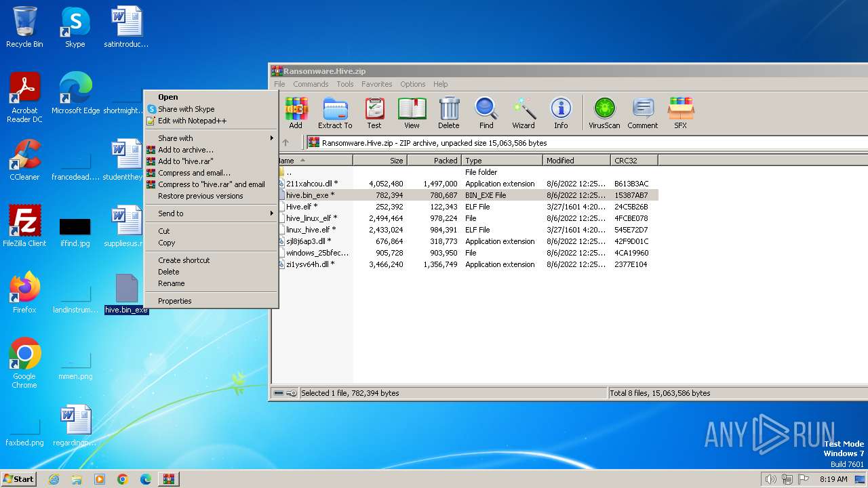
Task: Expand the Send to submenu
Action: pyautogui.click(x=211, y=213)
